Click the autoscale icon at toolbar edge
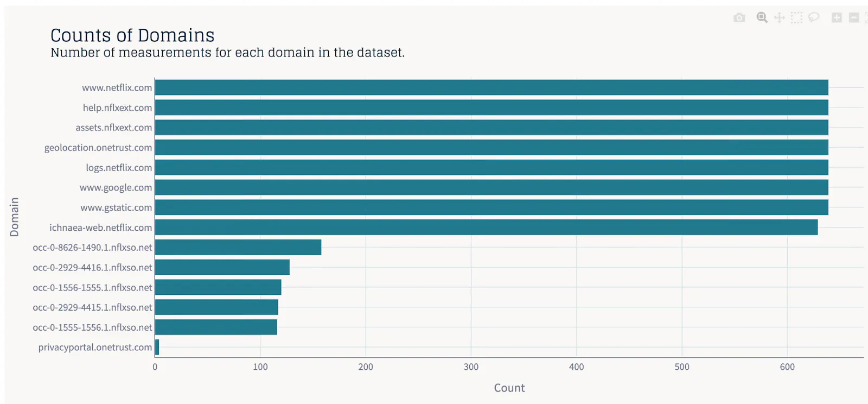This screenshot has height=404, width=868. click(866, 18)
